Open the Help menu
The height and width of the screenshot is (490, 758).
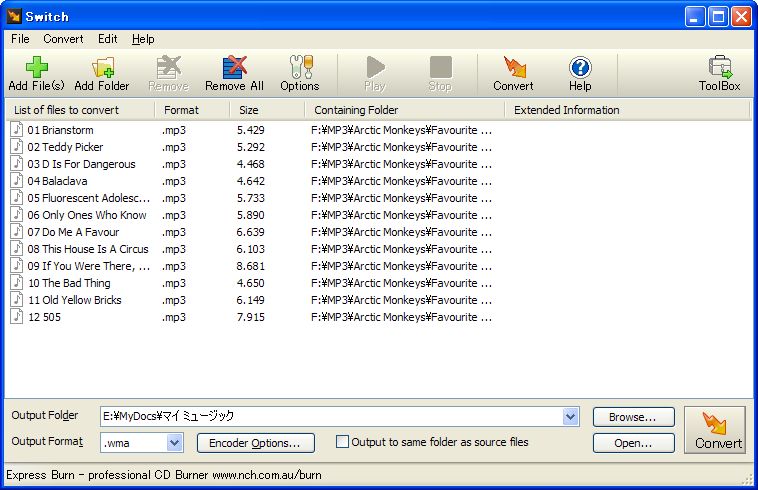point(143,39)
